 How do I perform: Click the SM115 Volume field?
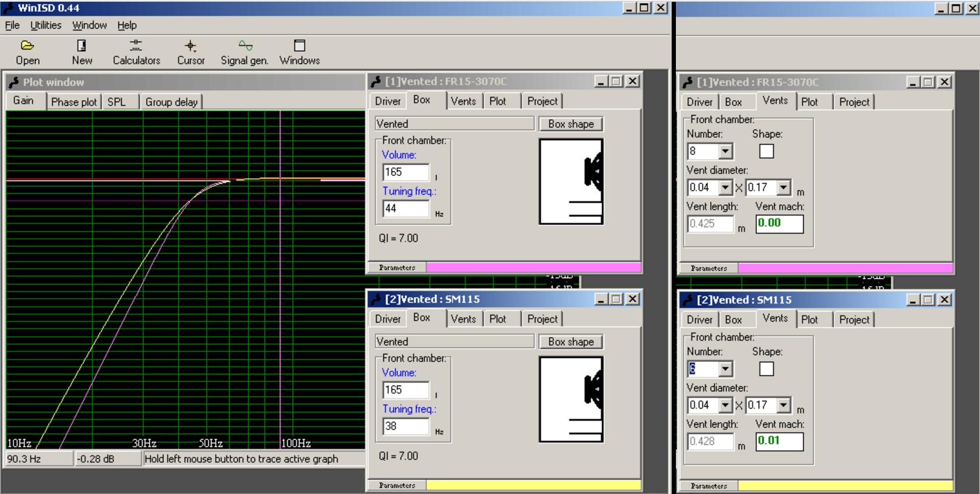click(x=406, y=390)
